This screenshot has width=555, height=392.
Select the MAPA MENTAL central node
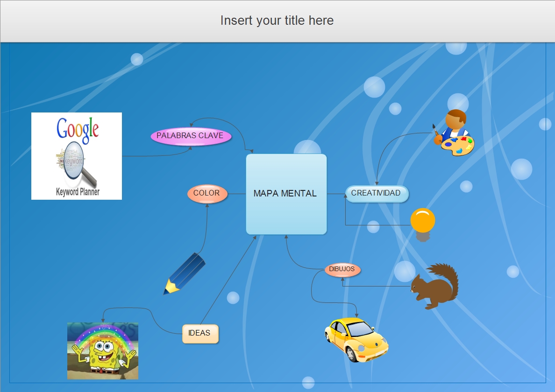pos(286,194)
